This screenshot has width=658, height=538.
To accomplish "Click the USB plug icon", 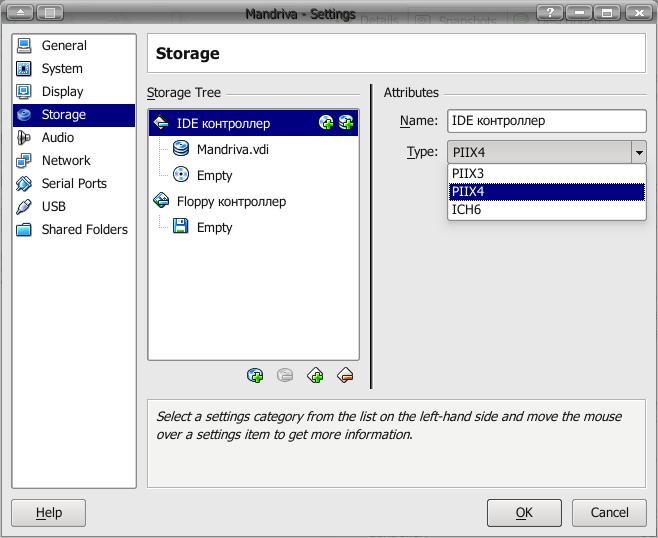I will coord(24,206).
